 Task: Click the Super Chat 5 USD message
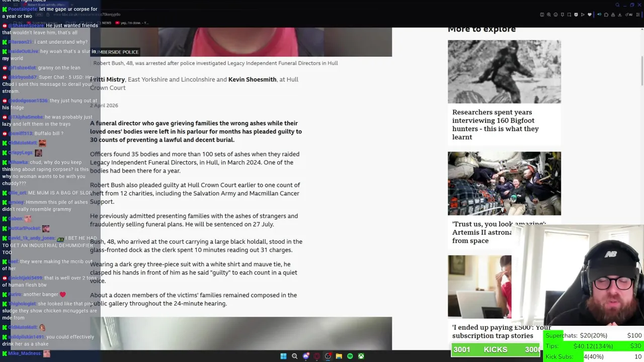[49, 84]
